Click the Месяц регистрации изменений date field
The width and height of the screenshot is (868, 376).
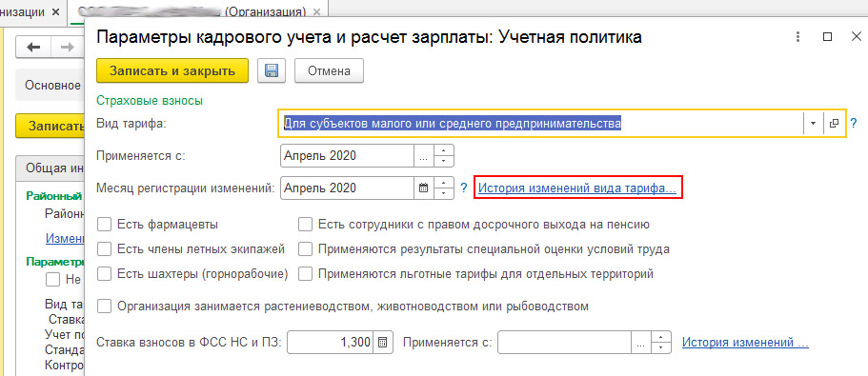348,188
